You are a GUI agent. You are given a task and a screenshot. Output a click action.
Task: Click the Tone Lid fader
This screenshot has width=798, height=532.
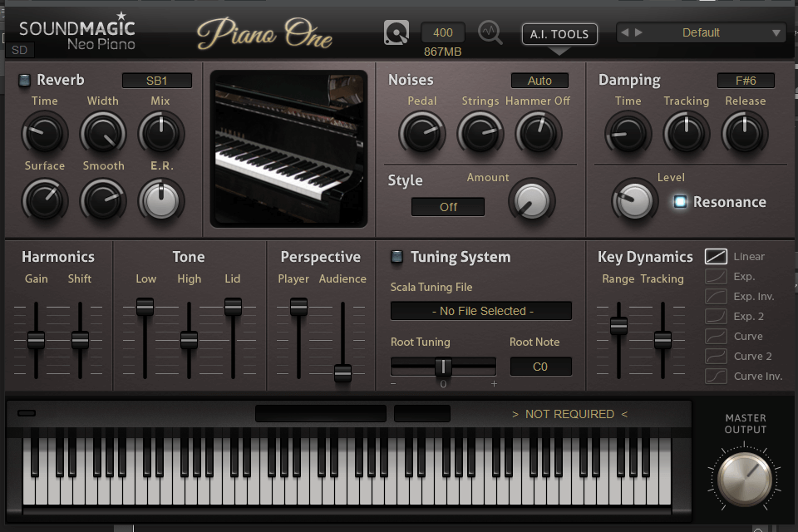(233, 307)
